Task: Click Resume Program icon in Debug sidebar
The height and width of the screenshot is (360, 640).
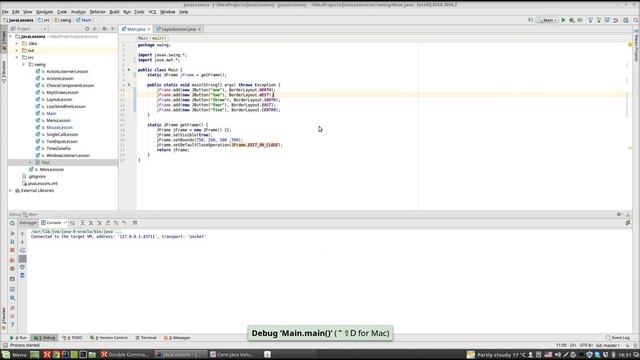Action: pyautogui.click(x=12, y=233)
